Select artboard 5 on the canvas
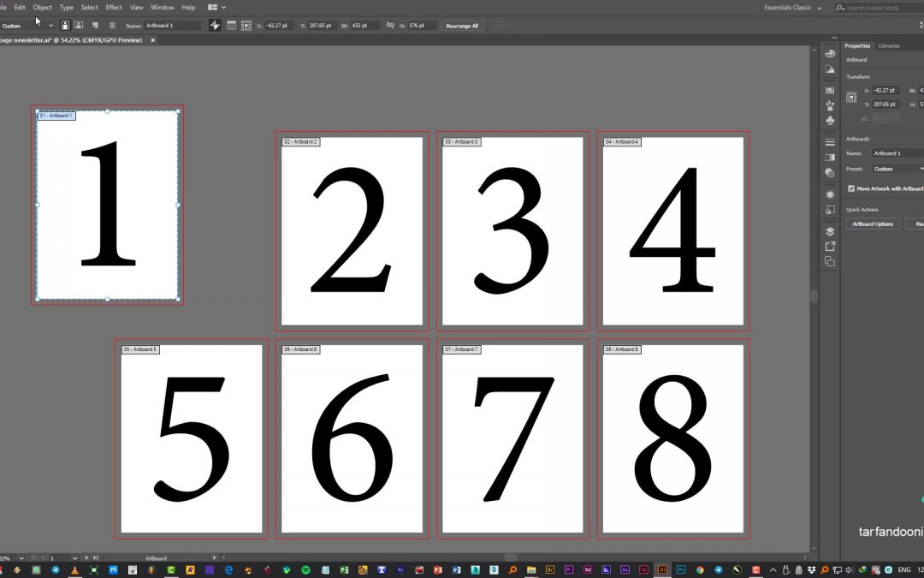Screen dimensions: 924x578 tap(191, 438)
